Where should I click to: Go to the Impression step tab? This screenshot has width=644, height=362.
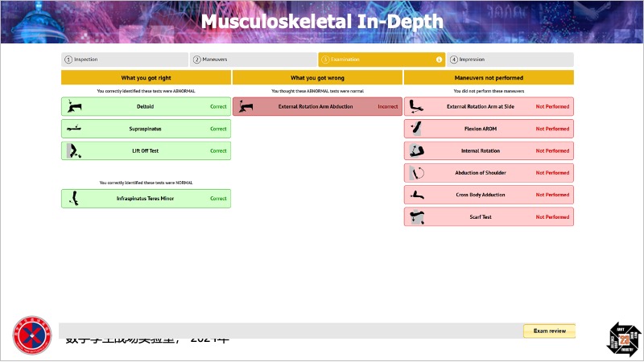(x=510, y=60)
